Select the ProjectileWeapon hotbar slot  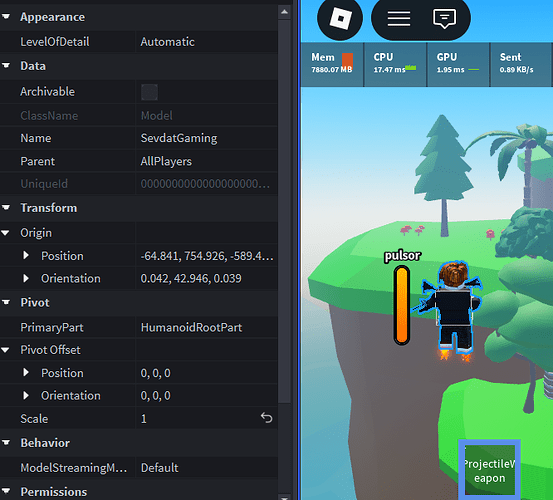tap(490, 470)
